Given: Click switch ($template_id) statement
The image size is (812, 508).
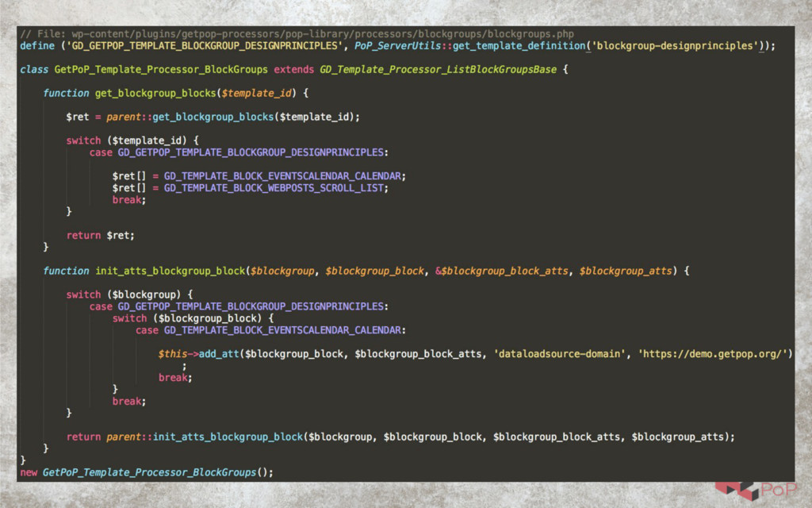Looking at the screenshot, I should 132,140.
